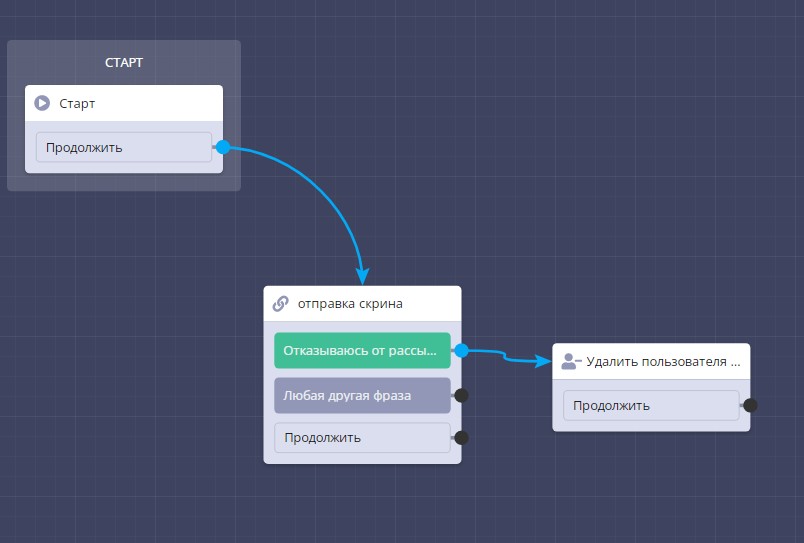Click blue connector next to Отказываюсь от рассы...
The height and width of the screenshot is (543, 804).
coord(461,351)
